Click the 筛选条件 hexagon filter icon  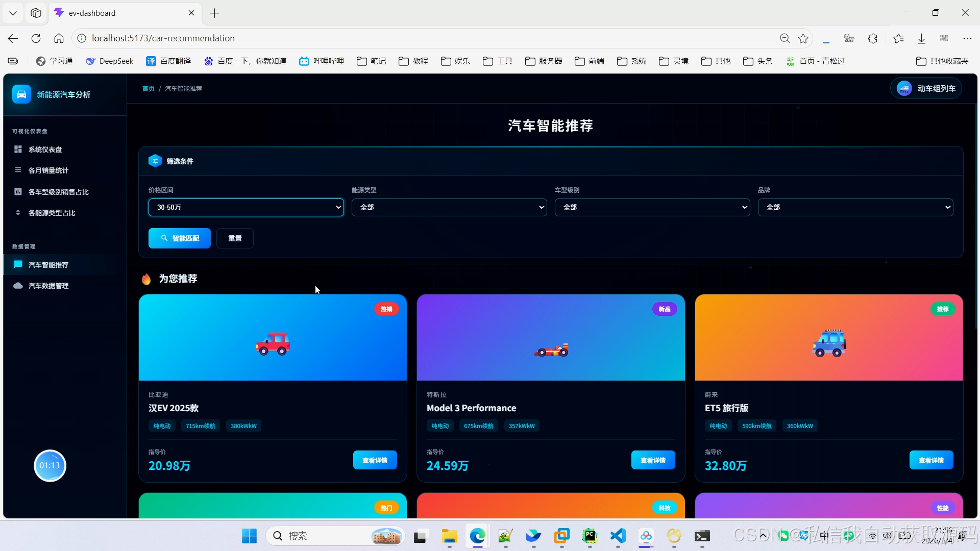(155, 161)
